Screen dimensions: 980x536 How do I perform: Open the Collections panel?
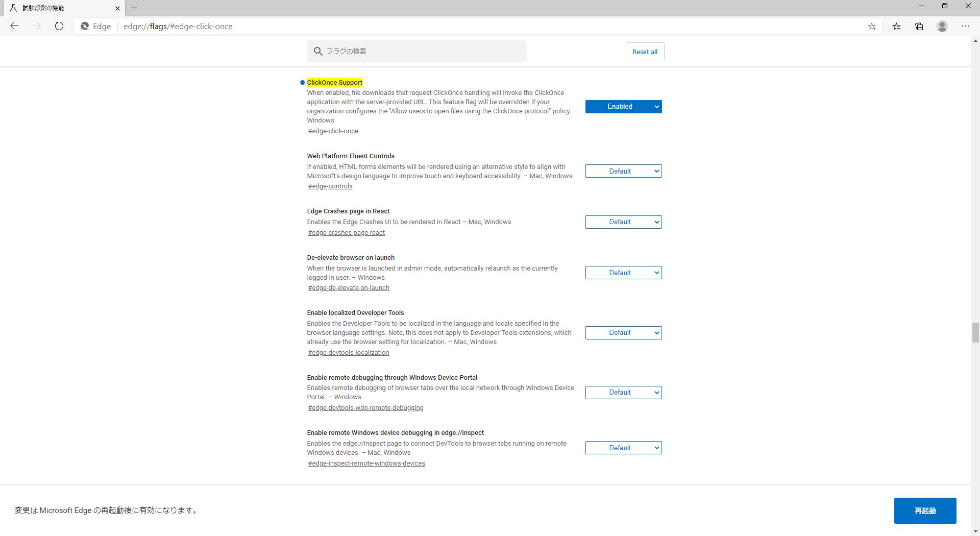click(919, 26)
